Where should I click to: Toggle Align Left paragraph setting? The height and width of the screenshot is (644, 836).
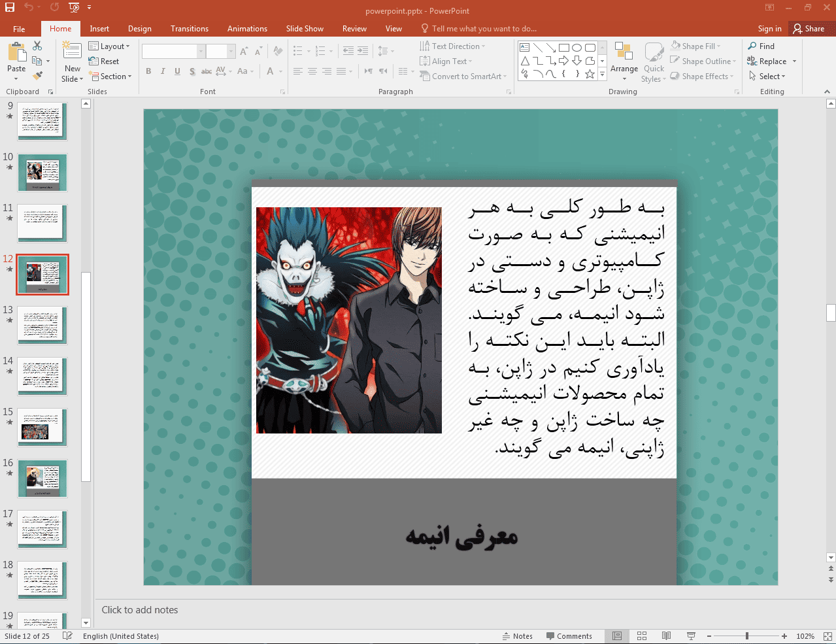click(297, 71)
